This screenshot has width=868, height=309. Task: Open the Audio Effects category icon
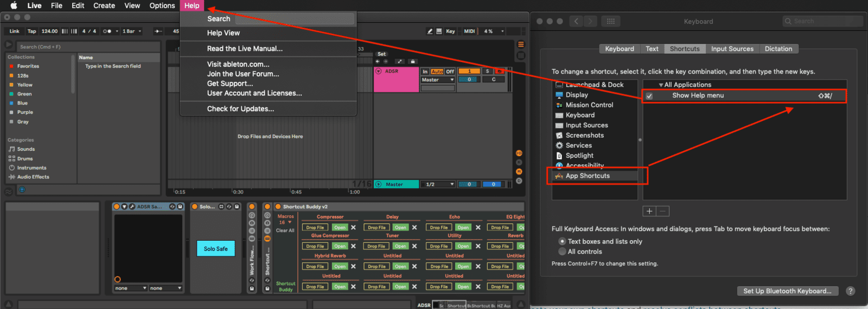tap(12, 177)
